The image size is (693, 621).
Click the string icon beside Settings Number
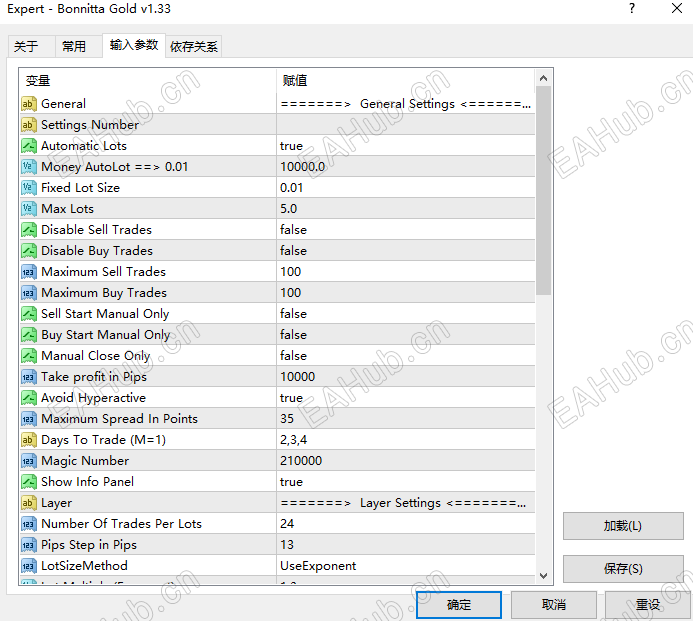coord(29,125)
